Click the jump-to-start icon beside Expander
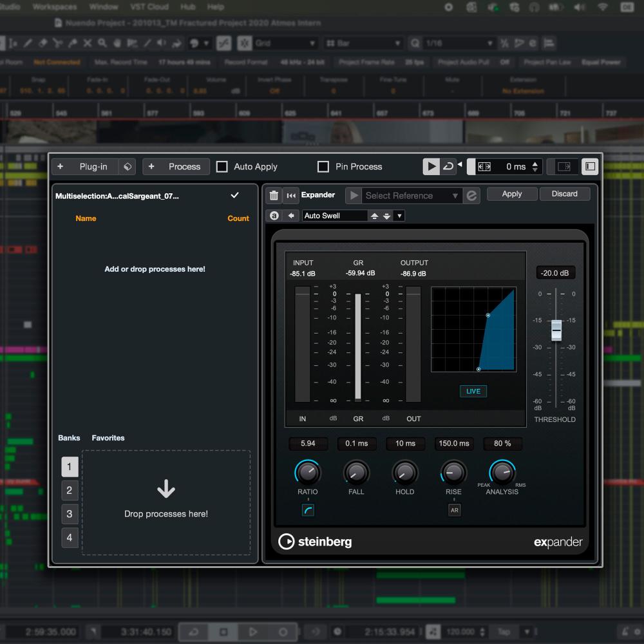Screen dimensions: 644x644 tap(291, 196)
